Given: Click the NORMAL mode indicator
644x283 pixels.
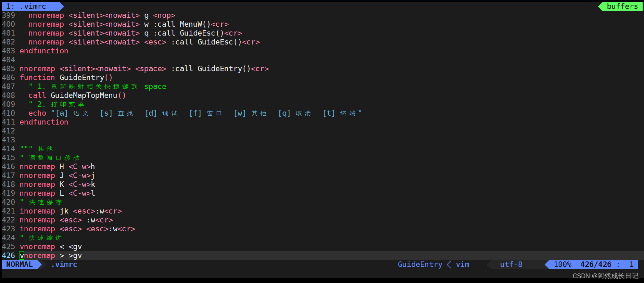Looking at the screenshot, I should (x=20, y=265).
